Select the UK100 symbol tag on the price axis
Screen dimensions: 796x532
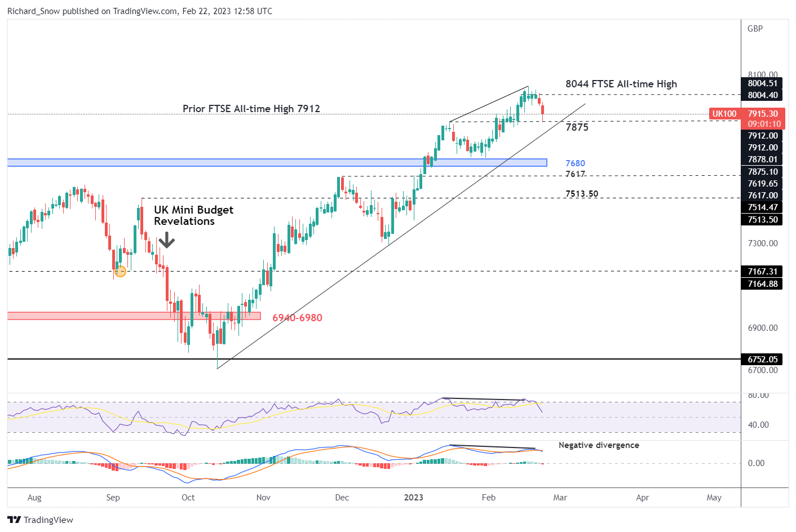point(724,114)
